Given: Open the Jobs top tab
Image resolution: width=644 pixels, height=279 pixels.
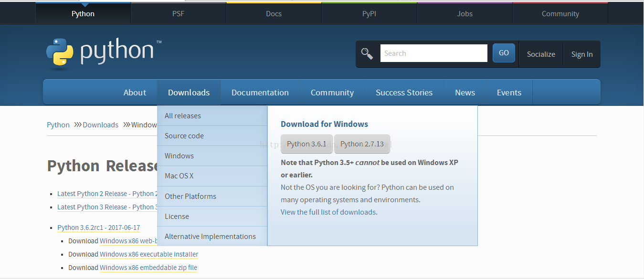Looking at the screenshot, I should (465, 14).
